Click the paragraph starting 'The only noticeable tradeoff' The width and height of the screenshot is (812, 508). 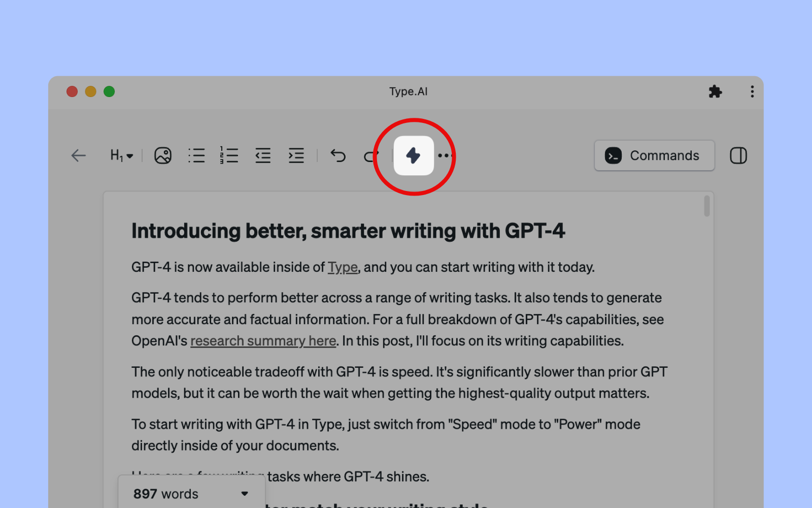click(399, 383)
